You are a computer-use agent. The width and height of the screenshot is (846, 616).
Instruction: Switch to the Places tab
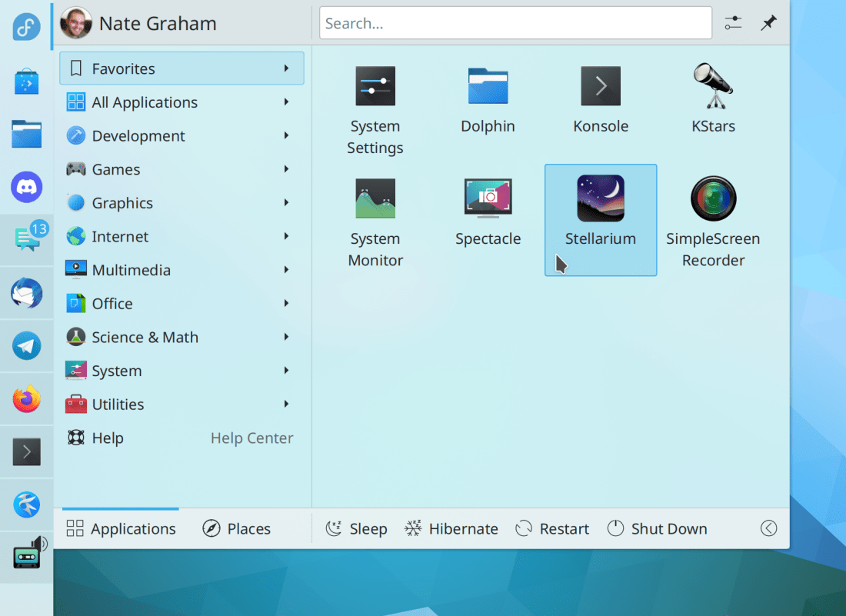(237, 529)
